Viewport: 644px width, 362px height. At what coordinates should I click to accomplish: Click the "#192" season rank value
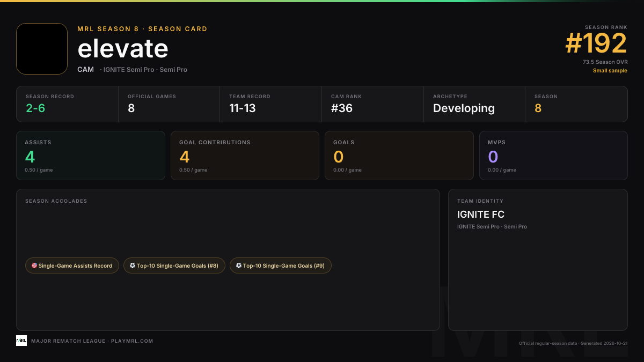tap(596, 43)
